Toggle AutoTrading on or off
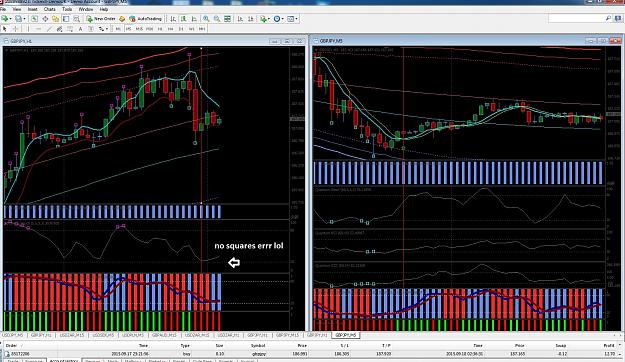The height and width of the screenshot is (362, 625). point(145,19)
